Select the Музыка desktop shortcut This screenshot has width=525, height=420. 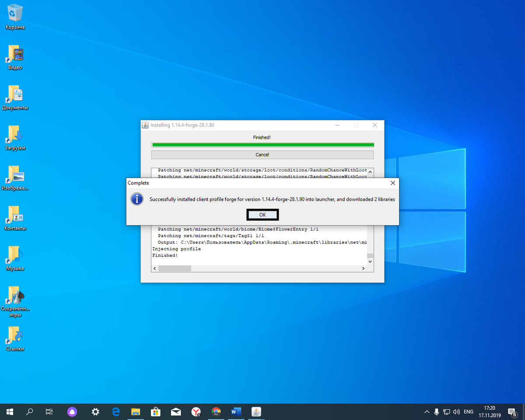pos(15,259)
